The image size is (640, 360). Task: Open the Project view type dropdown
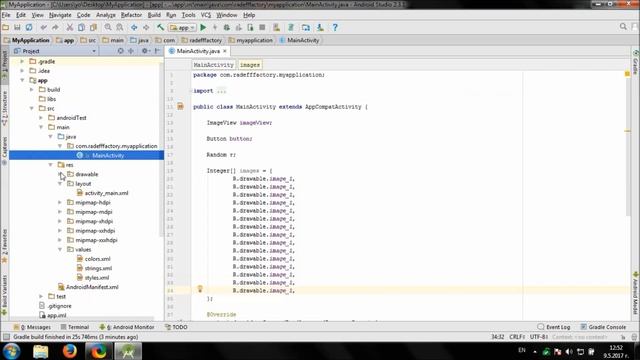(x=55, y=51)
